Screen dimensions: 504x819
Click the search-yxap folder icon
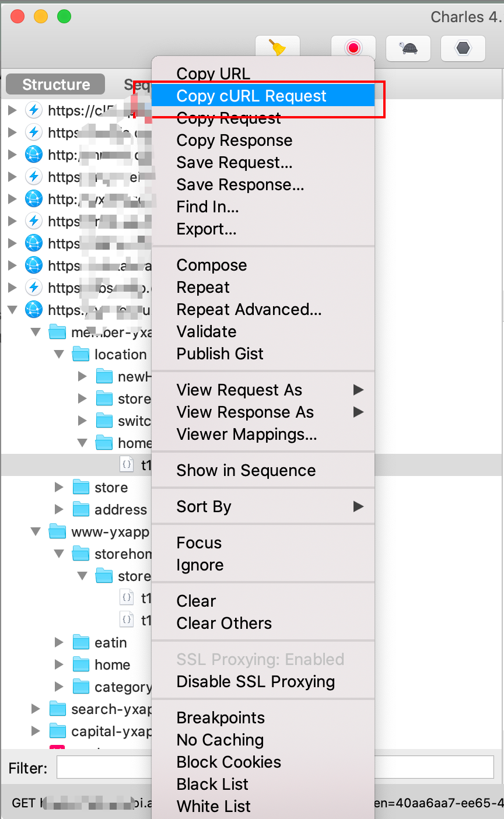click(57, 709)
